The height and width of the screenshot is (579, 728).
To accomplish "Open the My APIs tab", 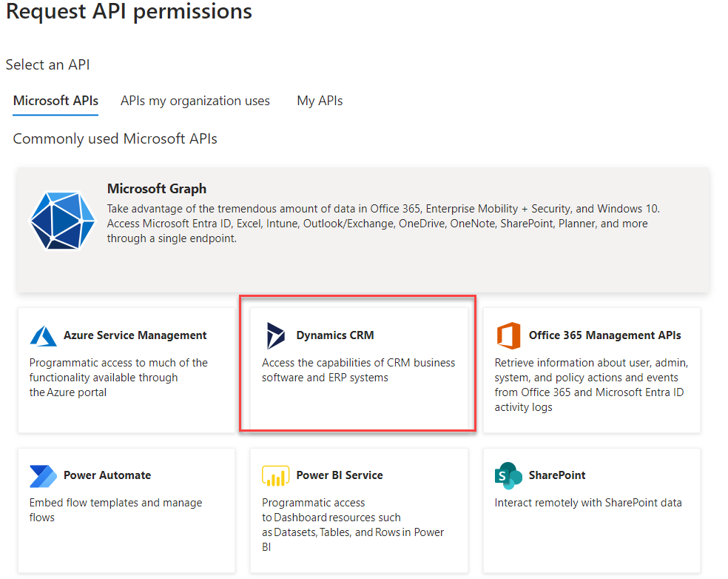I will [320, 101].
